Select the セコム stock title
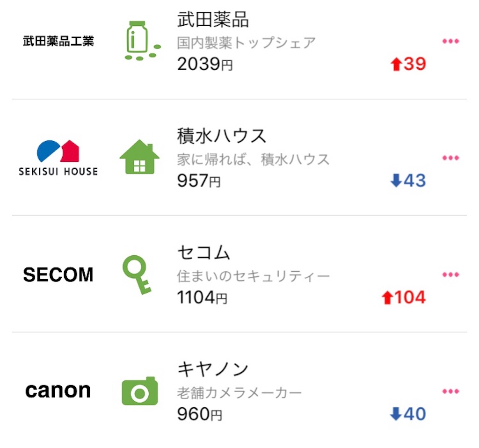The width and height of the screenshot is (479, 448). tap(203, 253)
